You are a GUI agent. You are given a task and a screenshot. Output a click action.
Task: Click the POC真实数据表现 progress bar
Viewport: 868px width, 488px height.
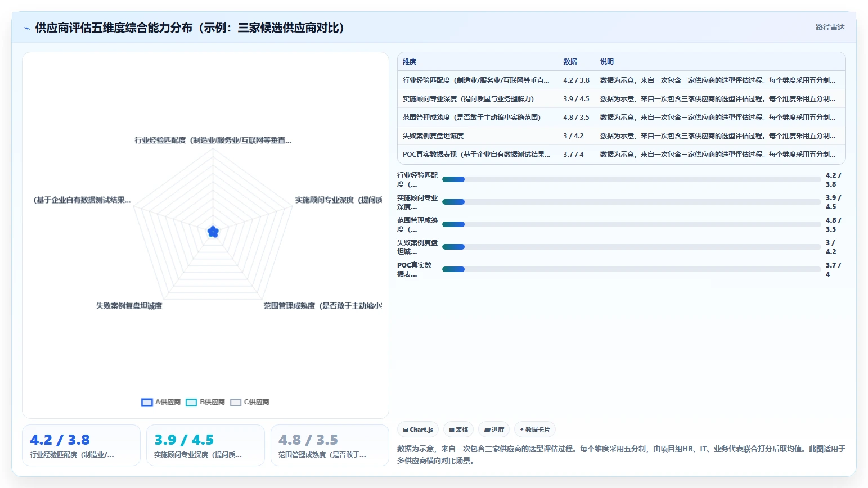tap(632, 269)
